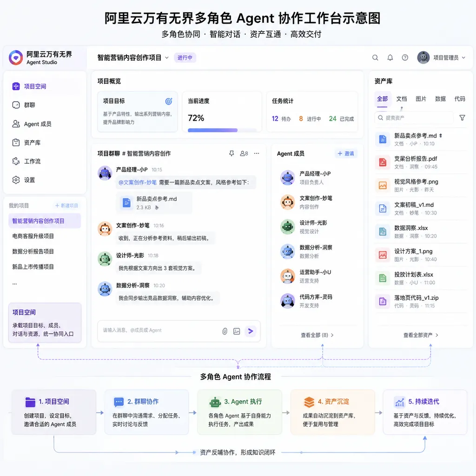Open group chat more options ellipsis
Screen dimensions: 476x476
(x=257, y=153)
